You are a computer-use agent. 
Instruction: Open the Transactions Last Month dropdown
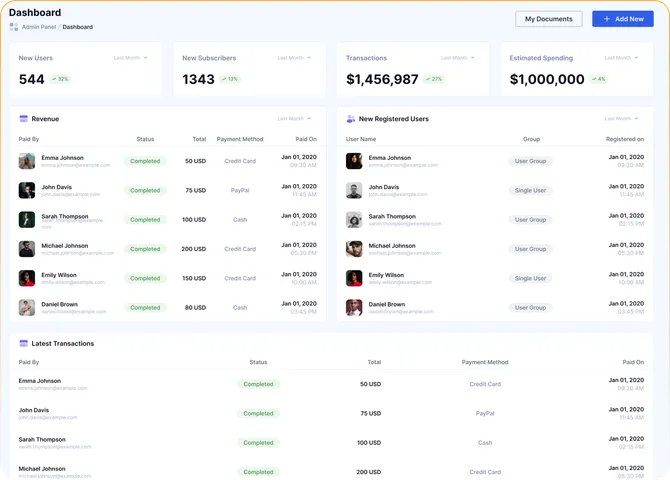[x=458, y=58]
